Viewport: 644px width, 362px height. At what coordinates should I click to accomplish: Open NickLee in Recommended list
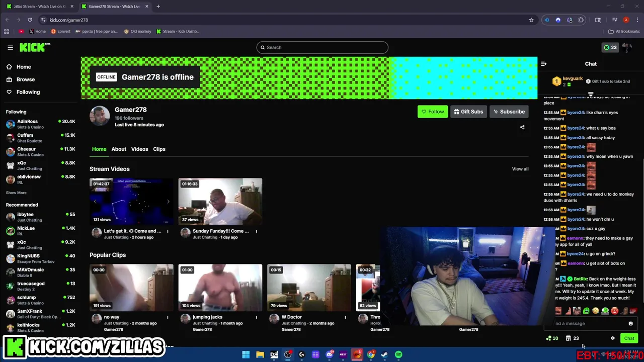tap(40, 231)
